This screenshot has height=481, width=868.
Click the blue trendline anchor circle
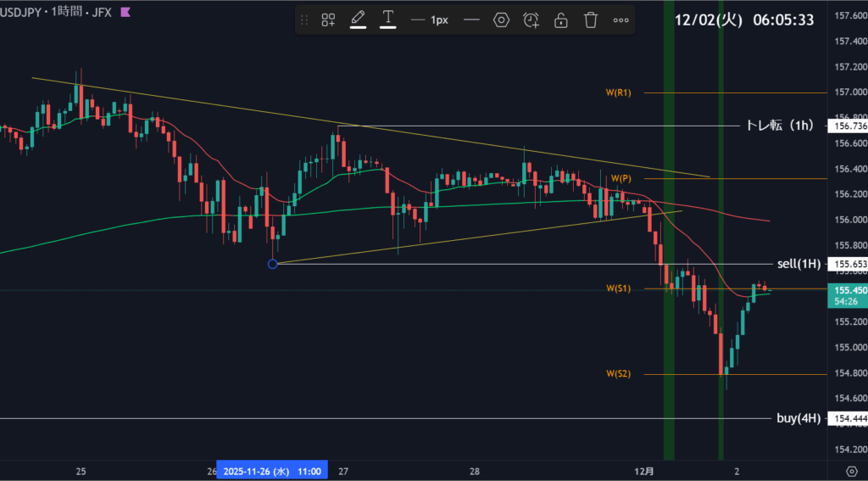272,264
